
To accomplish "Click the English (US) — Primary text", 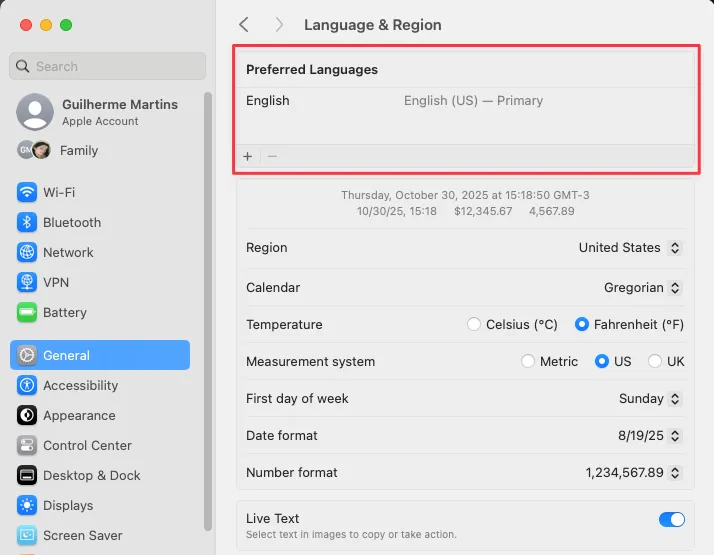I will pyautogui.click(x=474, y=101).
